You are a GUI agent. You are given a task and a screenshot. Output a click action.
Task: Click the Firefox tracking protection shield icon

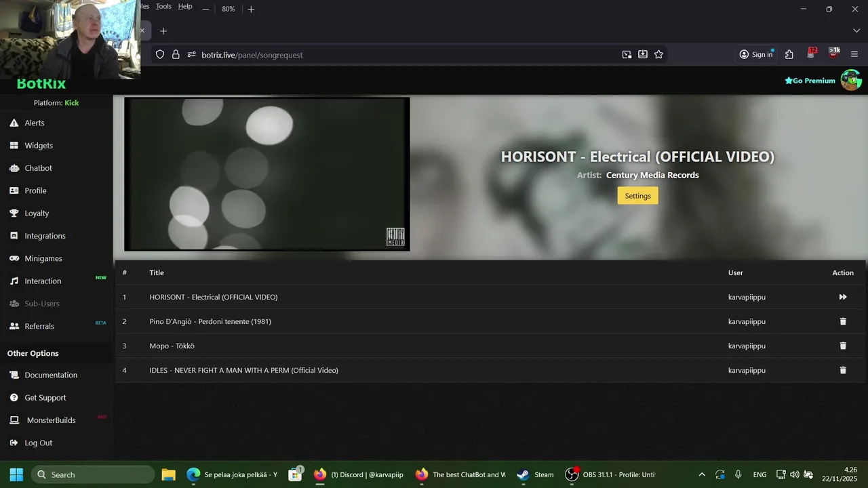pos(160,54)
